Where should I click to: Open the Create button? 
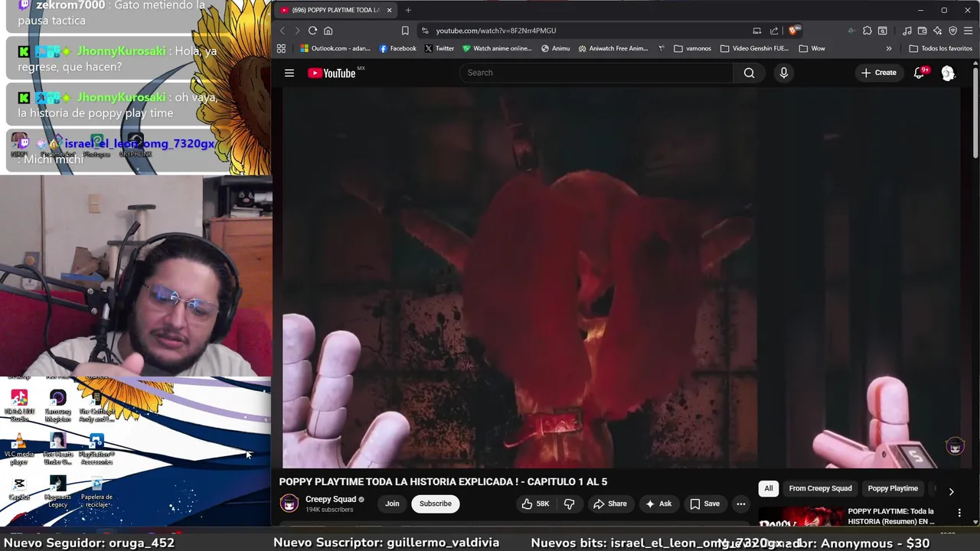click(x=878, y=73)
